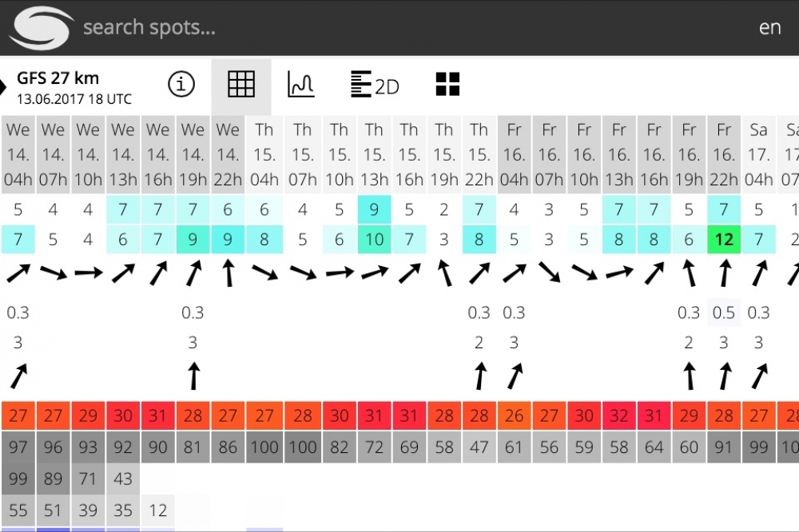
Task: Click the teal gust value 10 cell
Action: 374,239
